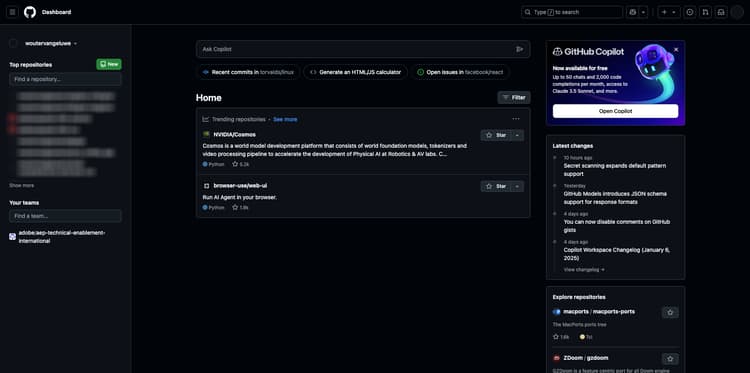
Task: Expand star list dropdown for NVIDIA/Cosmos
Action: point(517,135)
